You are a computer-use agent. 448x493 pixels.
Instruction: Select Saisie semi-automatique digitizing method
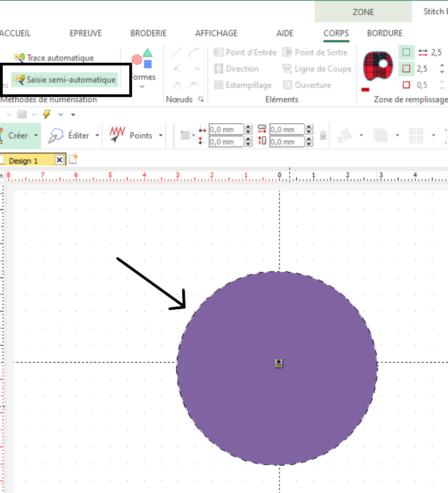tap(65, 80)
